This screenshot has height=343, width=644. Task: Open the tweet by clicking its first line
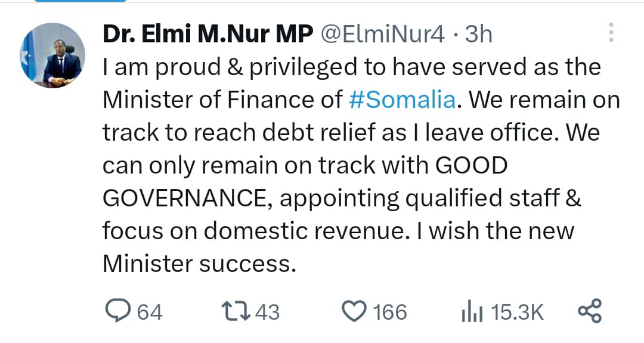pyautogui.click(x=352, y=67)
